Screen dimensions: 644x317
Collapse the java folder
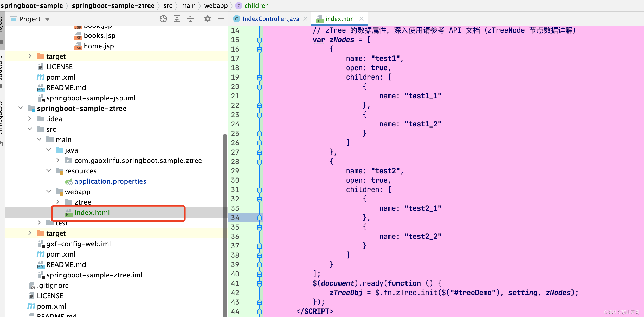coord(49,150)
